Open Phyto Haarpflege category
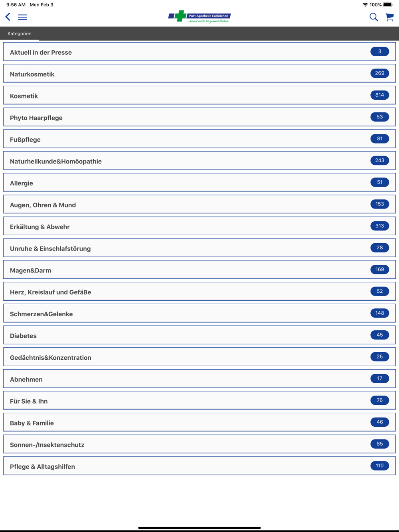Screen dimensions: 399x532 pos(199,117)
